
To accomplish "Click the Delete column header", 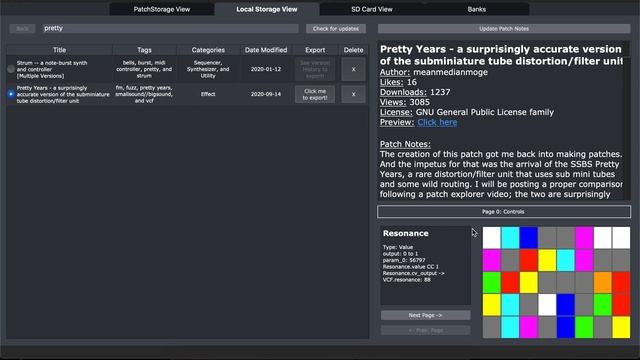I will click(353, 50).
